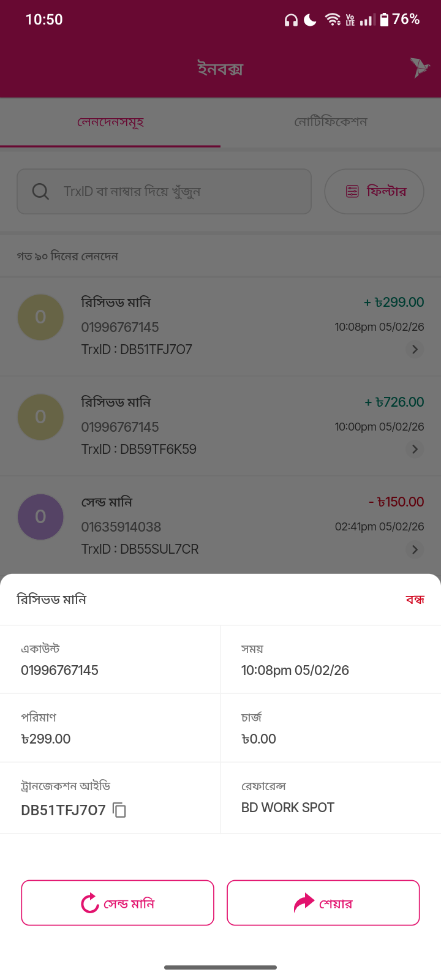
Task: Tap the bKash bird logo icon
Action: coord(420,67)
